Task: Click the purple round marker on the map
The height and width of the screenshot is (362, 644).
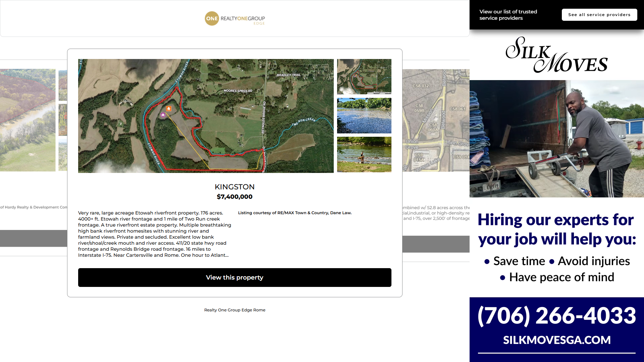Action: 163,115
